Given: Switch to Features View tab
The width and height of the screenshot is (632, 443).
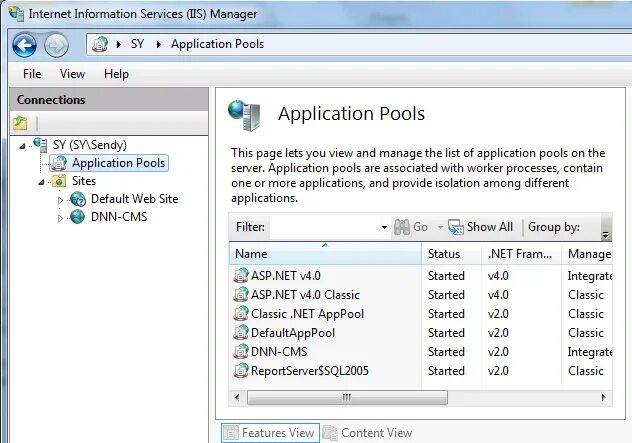Looking at the screenshot, I should 270,433.
